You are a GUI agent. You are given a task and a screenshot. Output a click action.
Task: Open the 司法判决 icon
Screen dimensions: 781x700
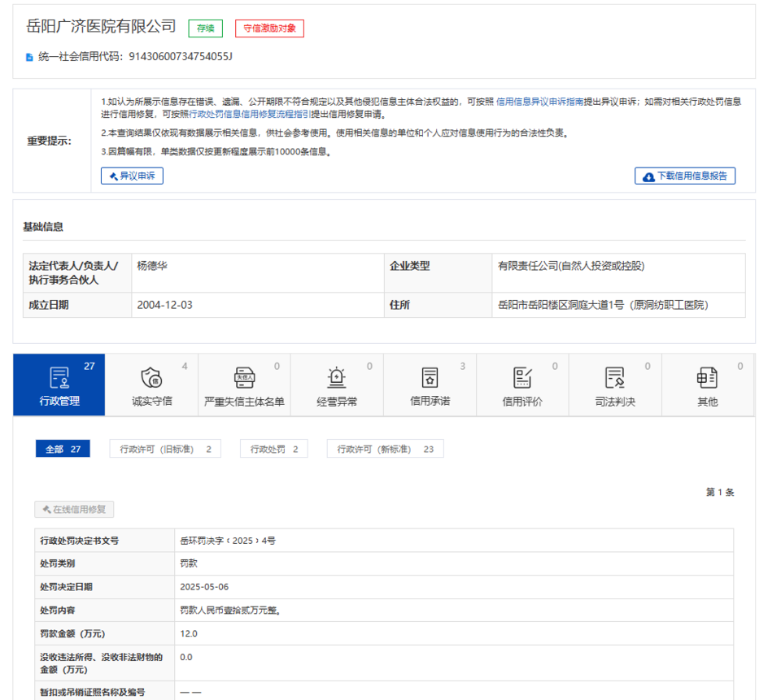[615, 377]
